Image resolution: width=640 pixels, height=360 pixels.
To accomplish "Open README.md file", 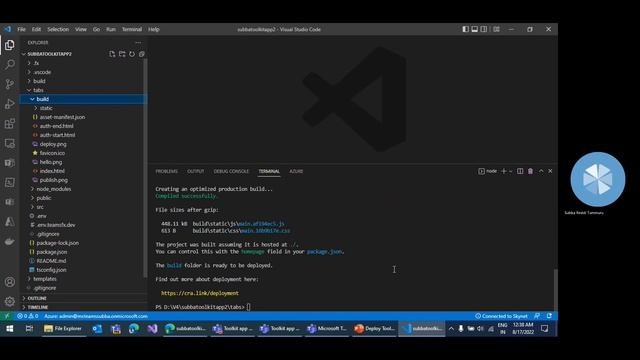I will (x=83, y=260).
